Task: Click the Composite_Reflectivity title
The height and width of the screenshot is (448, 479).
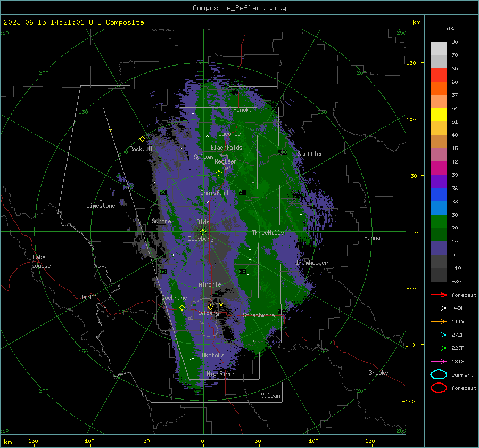Action: 239,8
